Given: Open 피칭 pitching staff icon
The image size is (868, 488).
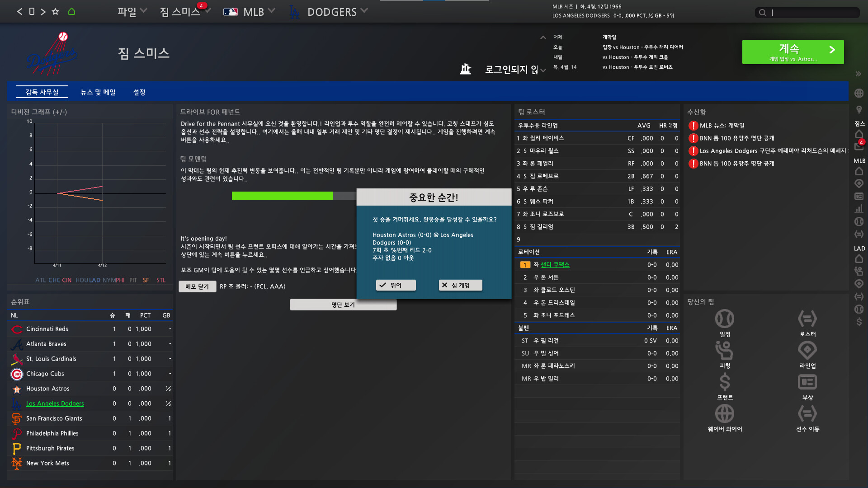Looking at the screenshot, I should tap(725, 351).
